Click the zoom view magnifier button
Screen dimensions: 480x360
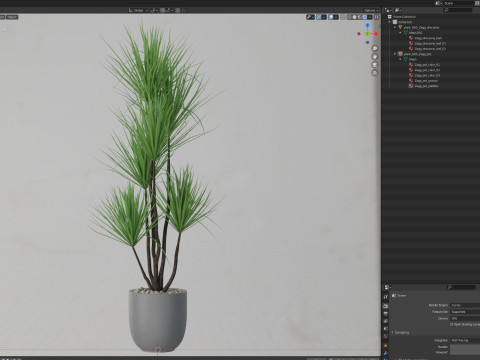[x=375, y=48]
